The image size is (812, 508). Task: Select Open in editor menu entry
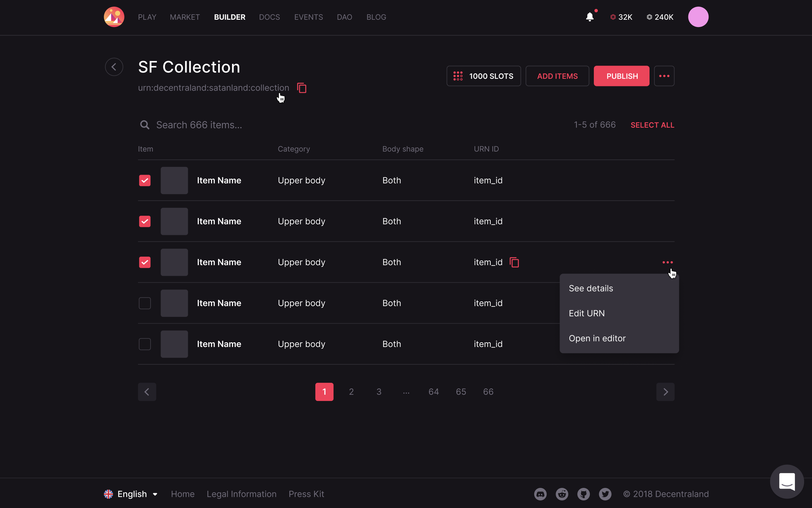(597, 338)
